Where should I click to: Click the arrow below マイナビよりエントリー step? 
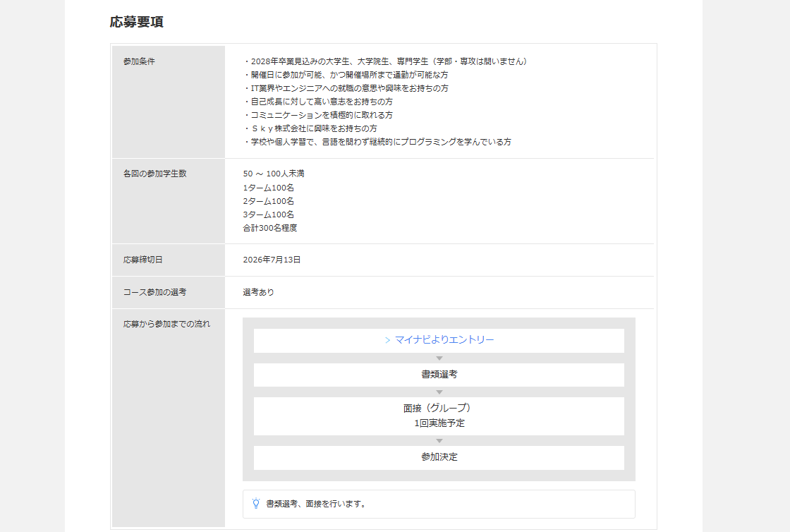coord(439,358)
